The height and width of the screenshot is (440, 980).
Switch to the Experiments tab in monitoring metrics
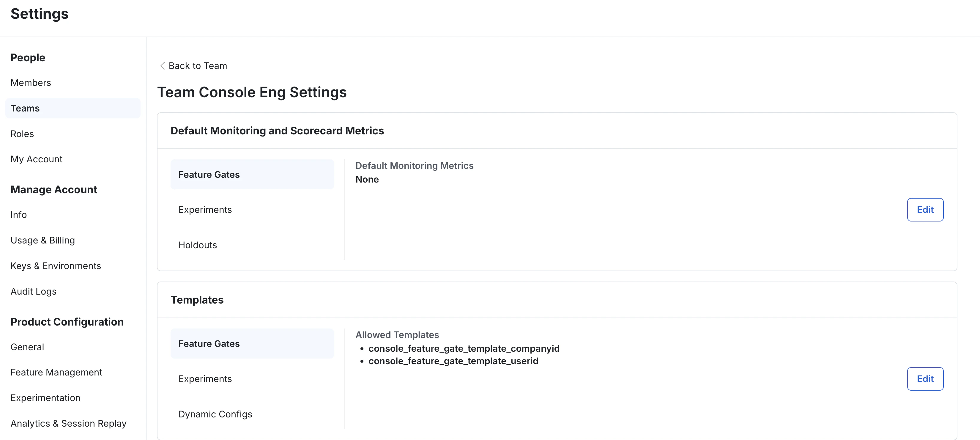click(x=205, y=210)
